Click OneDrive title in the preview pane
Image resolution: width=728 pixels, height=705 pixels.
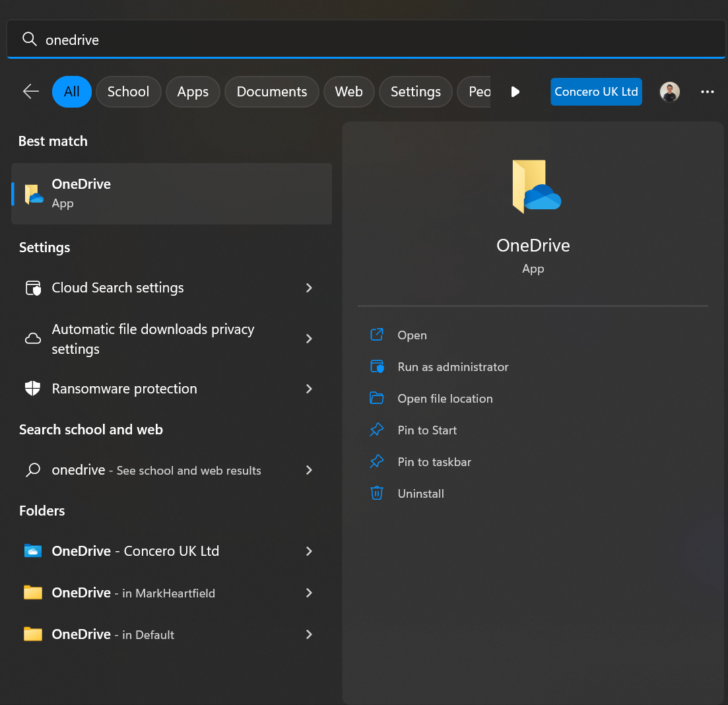533,245
